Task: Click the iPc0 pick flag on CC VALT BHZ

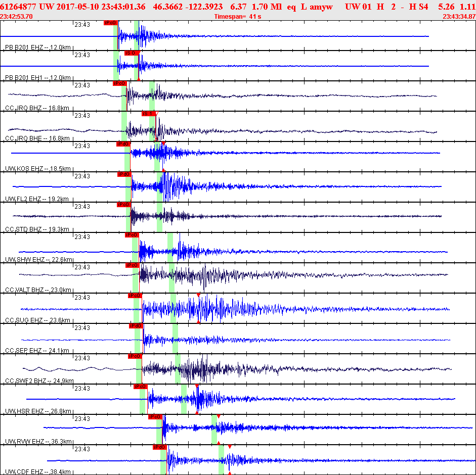Action: tap(133, 265)
